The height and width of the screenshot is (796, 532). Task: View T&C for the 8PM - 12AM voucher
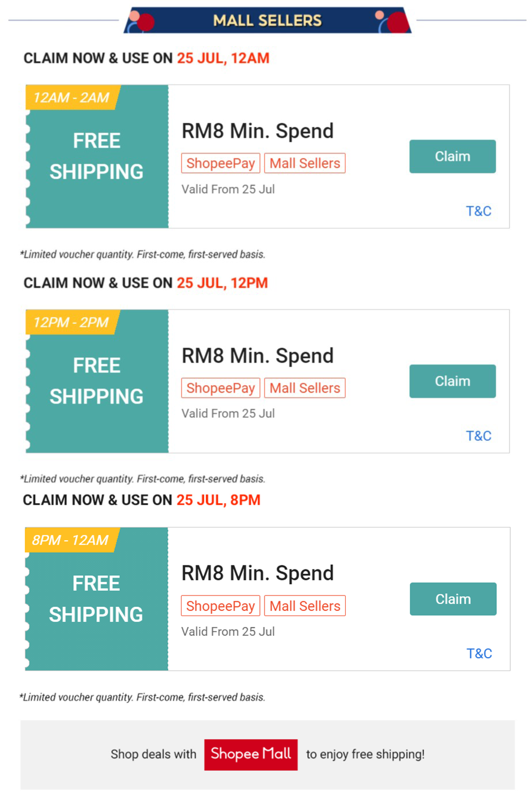pyautogui.click(x=479, y=654)
